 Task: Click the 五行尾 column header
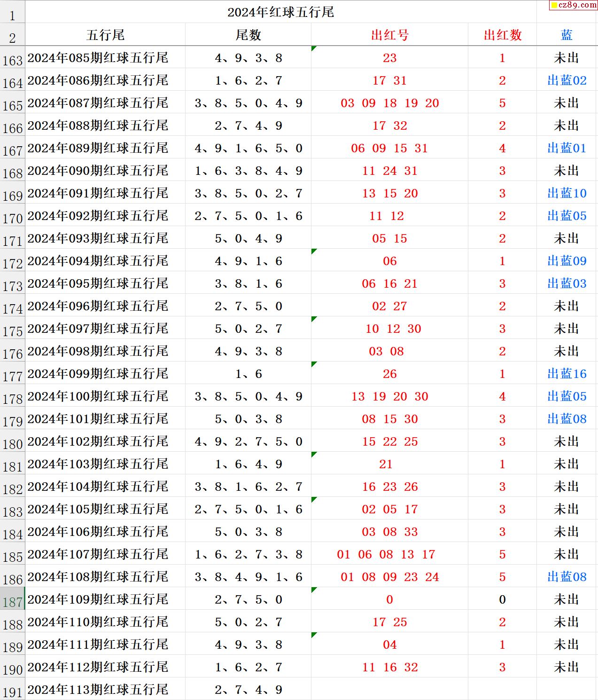105,35
